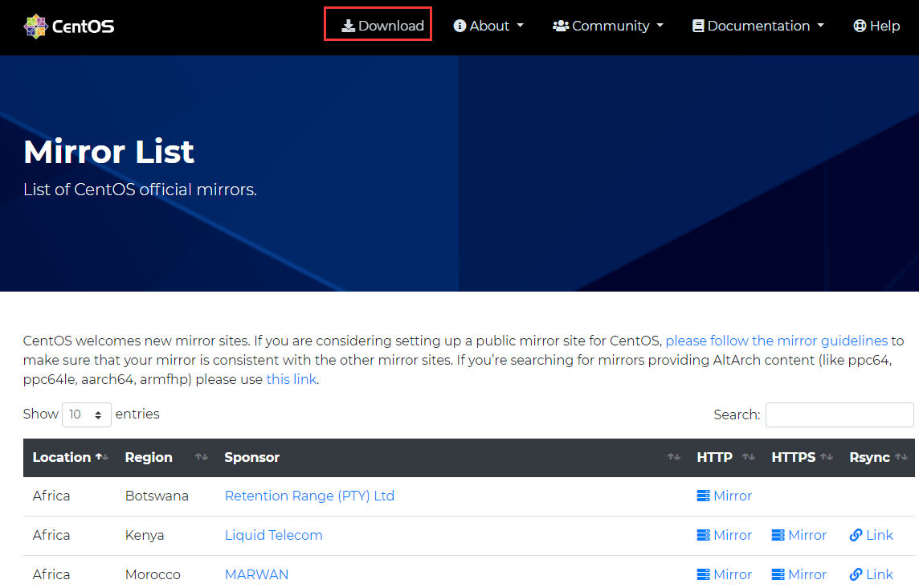The image size is (919, 588).
Task: Click the download arrow icon in navbar
Action: point(348,26)
